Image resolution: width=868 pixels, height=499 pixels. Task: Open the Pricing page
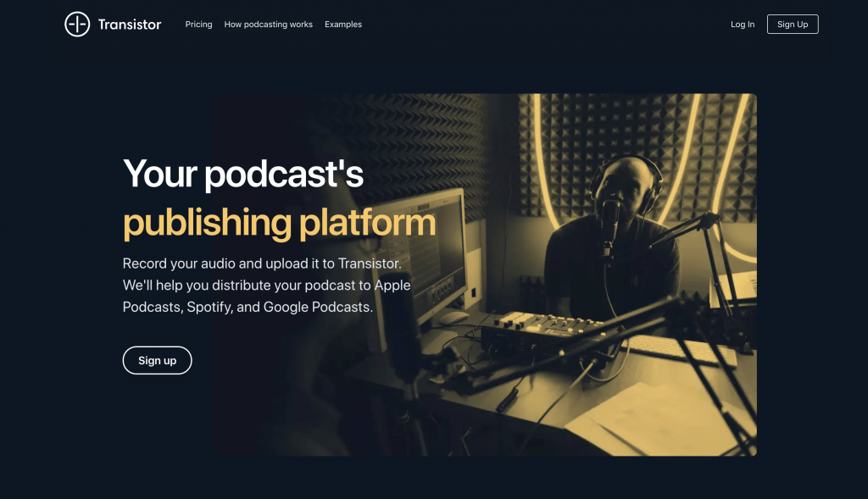click(198, 25)
